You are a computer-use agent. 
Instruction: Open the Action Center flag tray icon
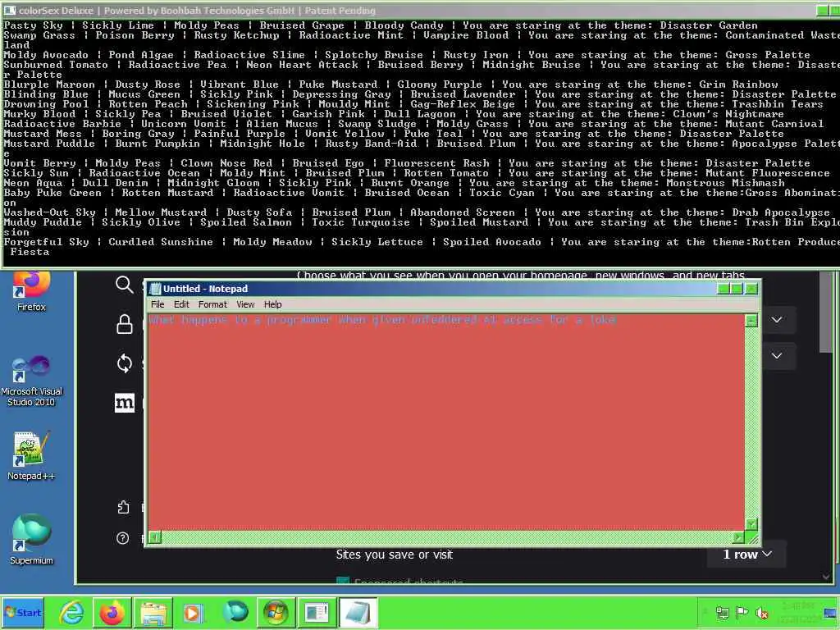pyautogui.click(x=742, y=612)
